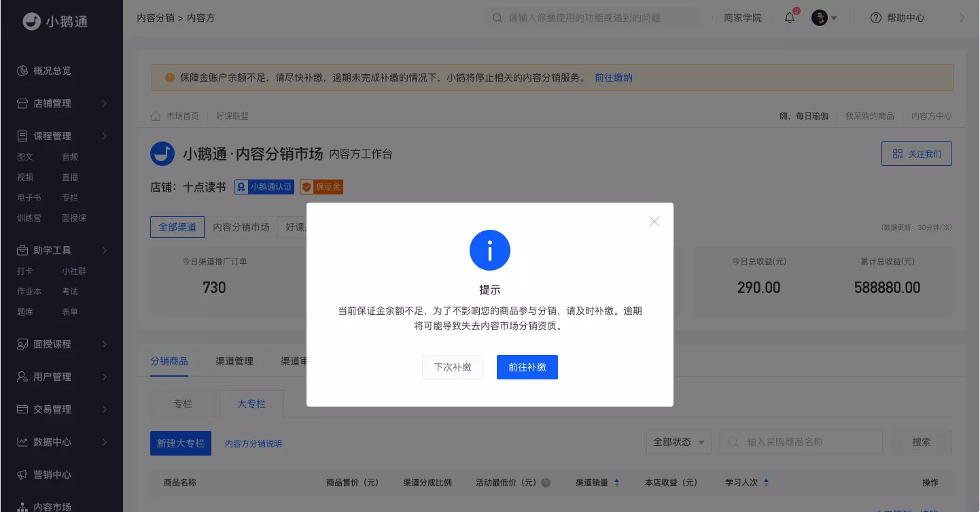Open the 前往缴纳 link in banner

(x=614, y=78)
